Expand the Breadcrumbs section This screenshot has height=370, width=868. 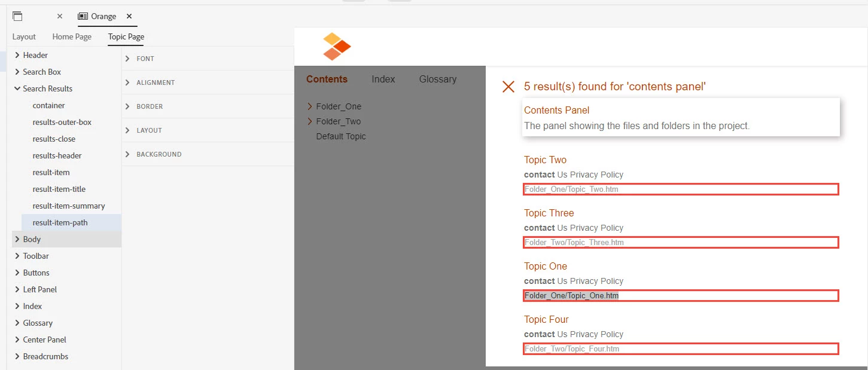pos(17,356)
